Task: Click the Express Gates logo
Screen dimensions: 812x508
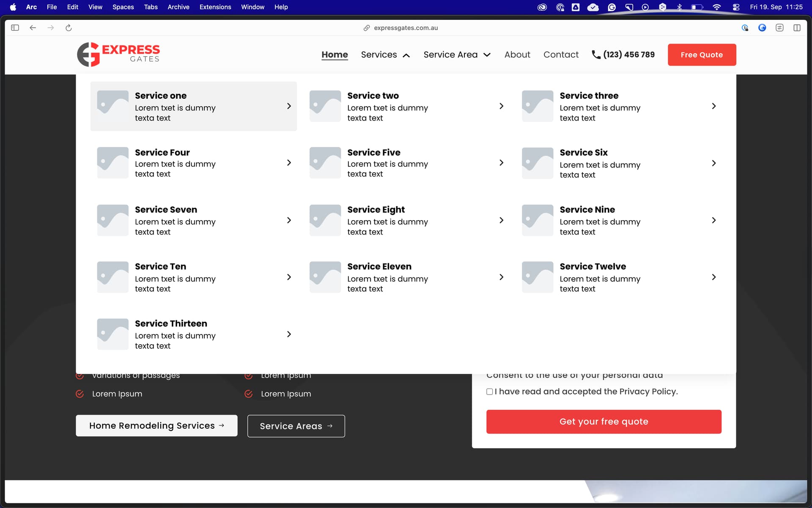Action: click(118, 55)
